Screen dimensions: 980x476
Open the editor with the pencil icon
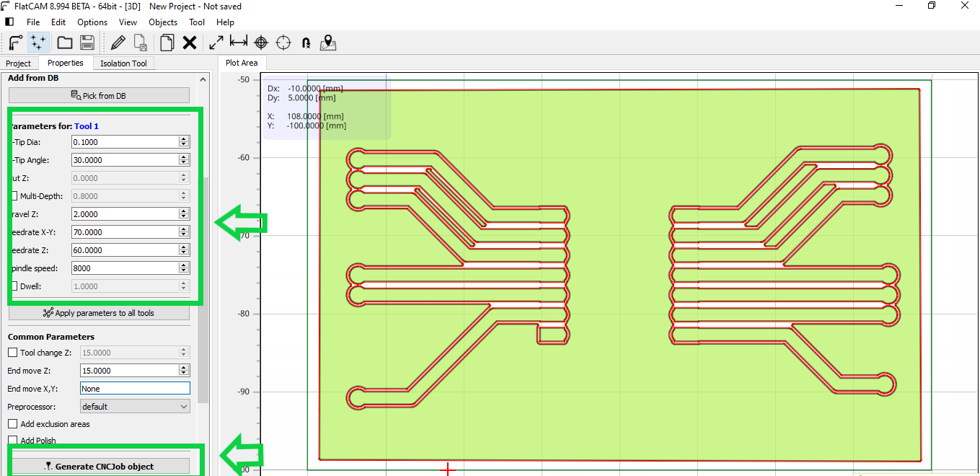[x=119, y=43]
